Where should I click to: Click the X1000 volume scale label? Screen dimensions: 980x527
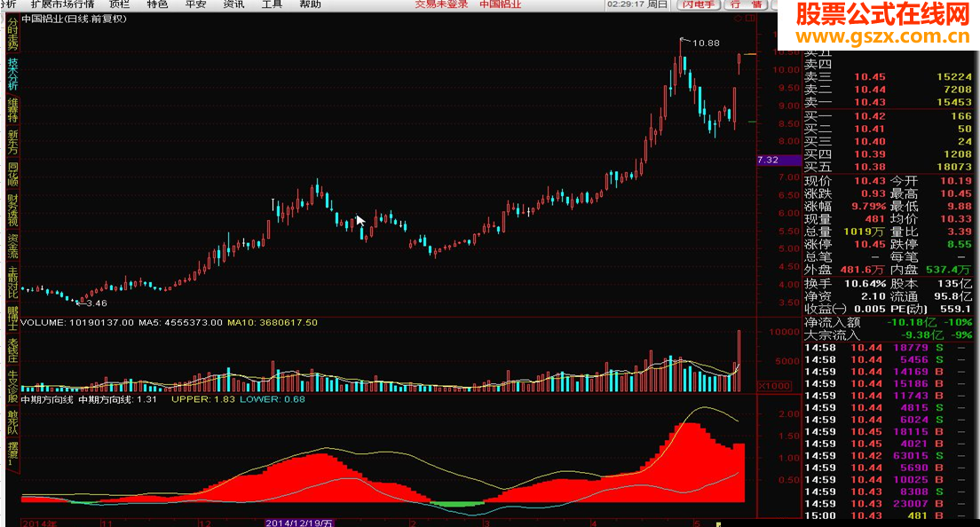point(775,386)
